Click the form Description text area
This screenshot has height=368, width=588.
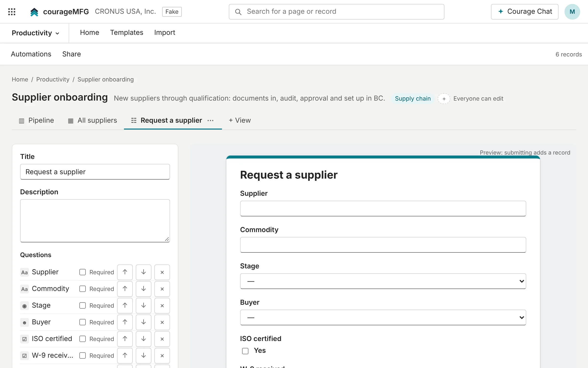click(95, 221)
